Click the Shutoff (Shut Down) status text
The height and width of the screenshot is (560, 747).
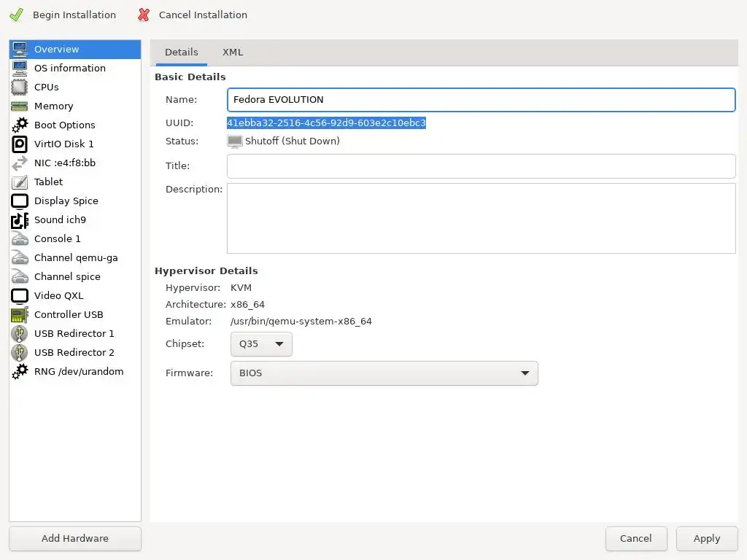(292, 141)
